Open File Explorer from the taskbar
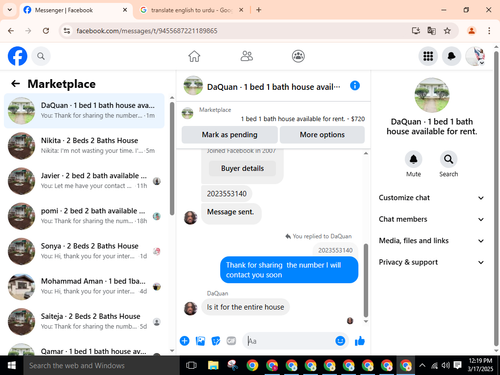The image size is (500, 375). [x=213, y=365]
